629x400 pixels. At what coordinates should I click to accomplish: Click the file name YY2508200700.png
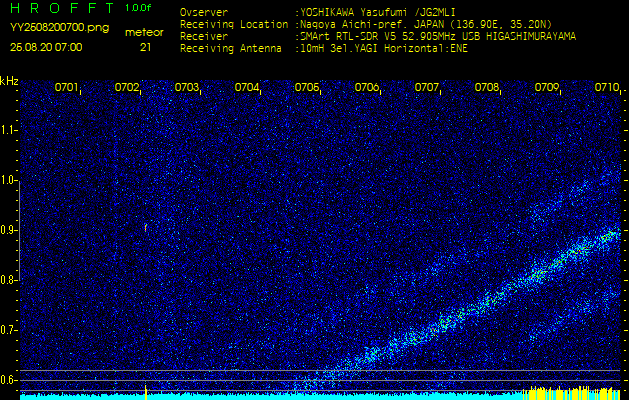(x=59, y=28)
